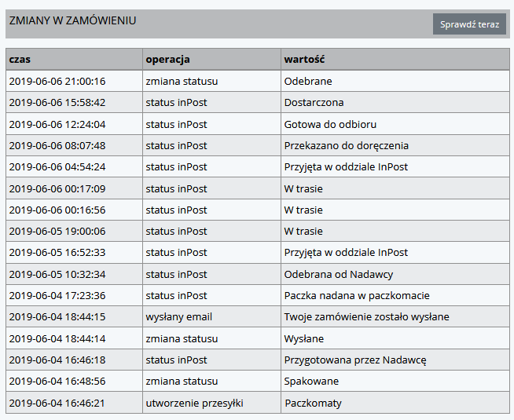Click the 'Sprawdź teraz' button
This screenshot has height=420, width=514.
coord(469,24)
